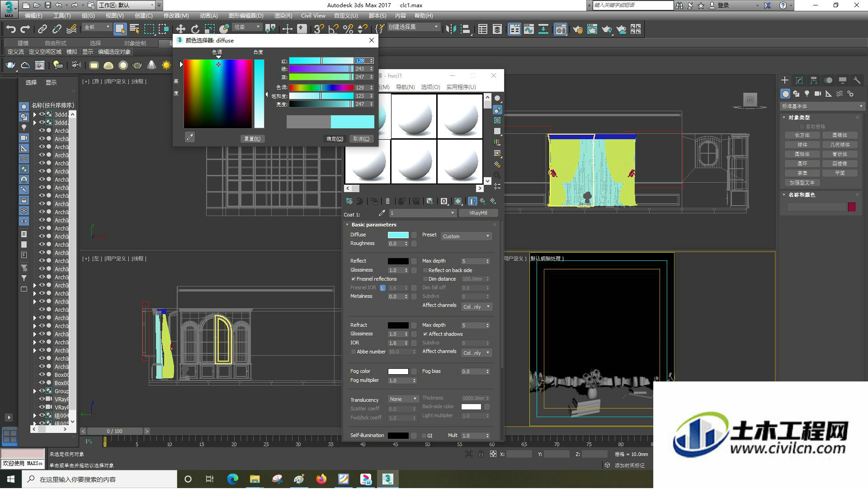
Task: Open the Mirror tool
Action: (x=450, y=29)
